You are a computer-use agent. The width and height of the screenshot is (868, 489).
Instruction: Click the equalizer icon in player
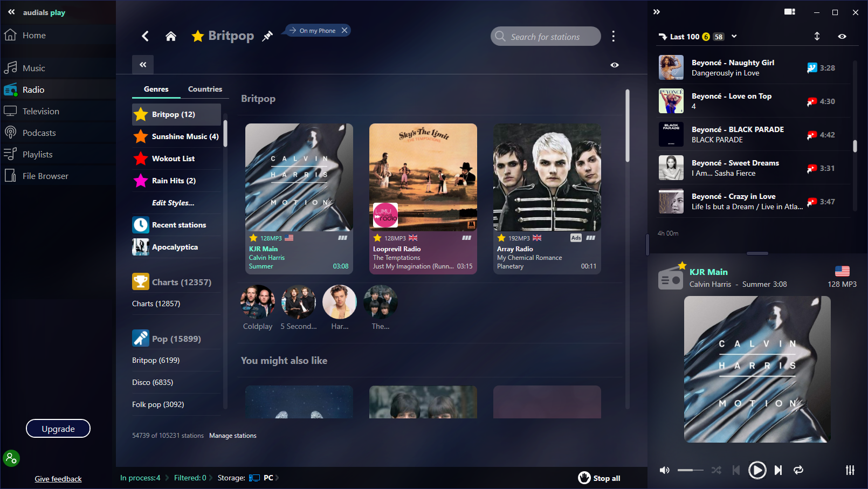click(x=850, y=470)
